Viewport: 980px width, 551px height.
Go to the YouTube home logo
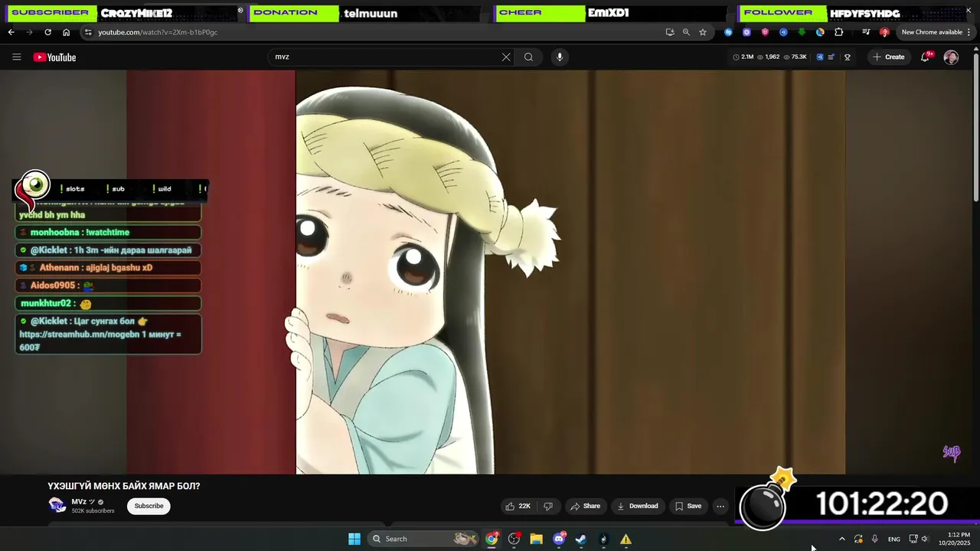click(x=54, y=57)
